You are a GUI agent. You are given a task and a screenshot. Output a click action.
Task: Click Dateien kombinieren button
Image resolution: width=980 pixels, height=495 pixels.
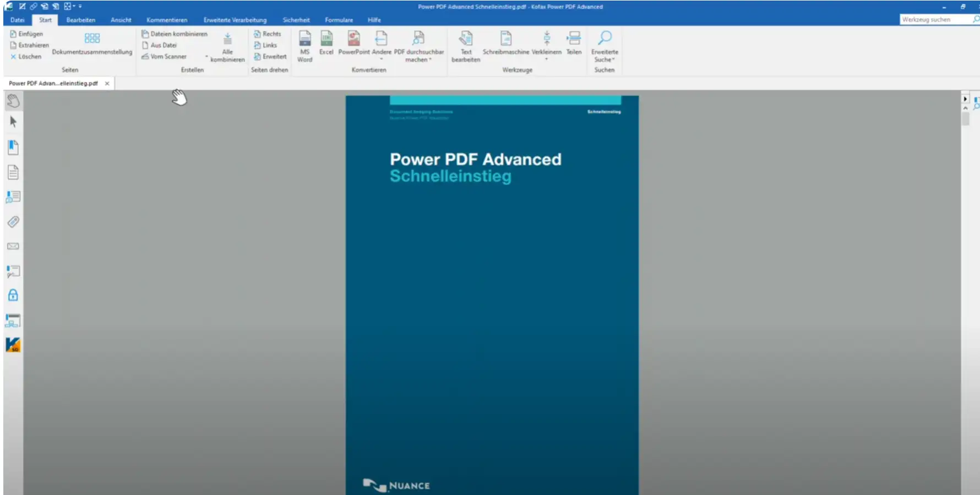pos(175,34)
